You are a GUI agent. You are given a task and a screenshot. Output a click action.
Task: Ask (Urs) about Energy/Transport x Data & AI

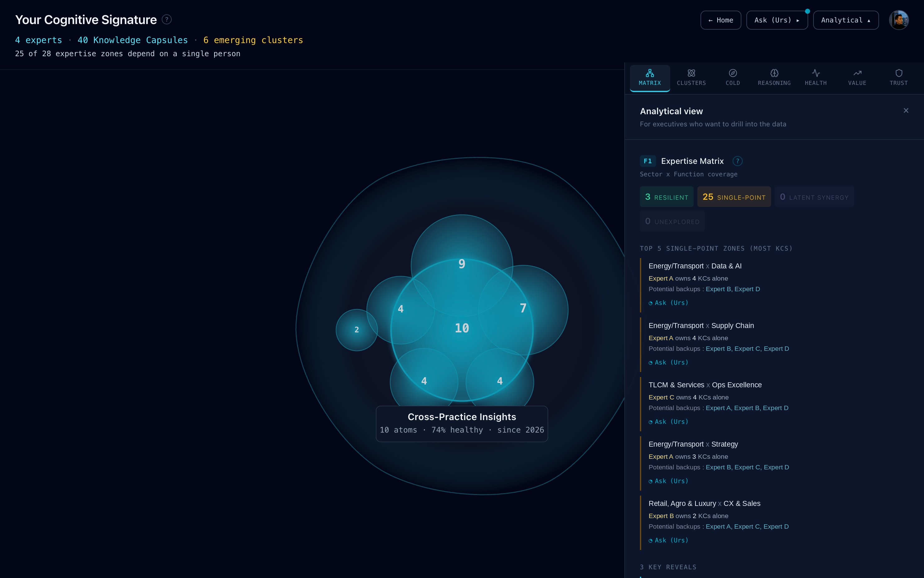(668, 303)
